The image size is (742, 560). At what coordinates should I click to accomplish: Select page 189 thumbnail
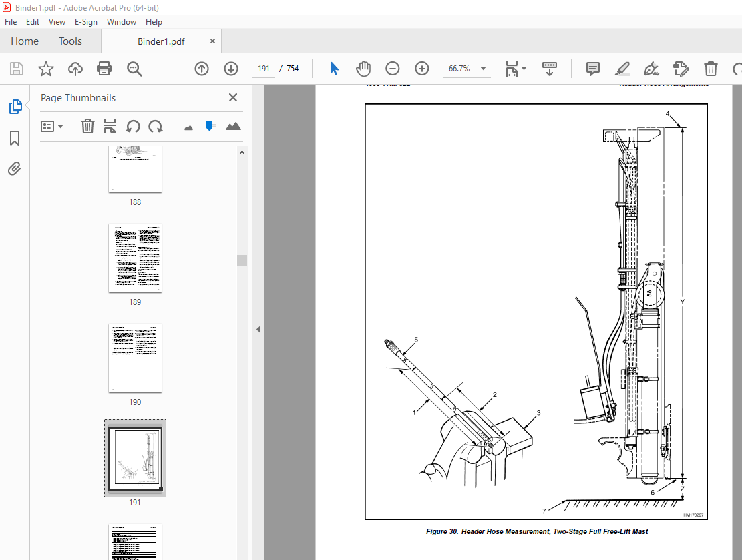click(136, 258)
